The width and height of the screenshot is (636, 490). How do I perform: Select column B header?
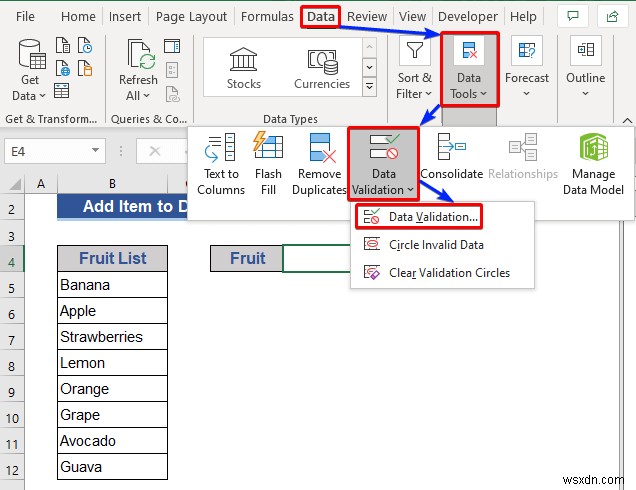112,184
